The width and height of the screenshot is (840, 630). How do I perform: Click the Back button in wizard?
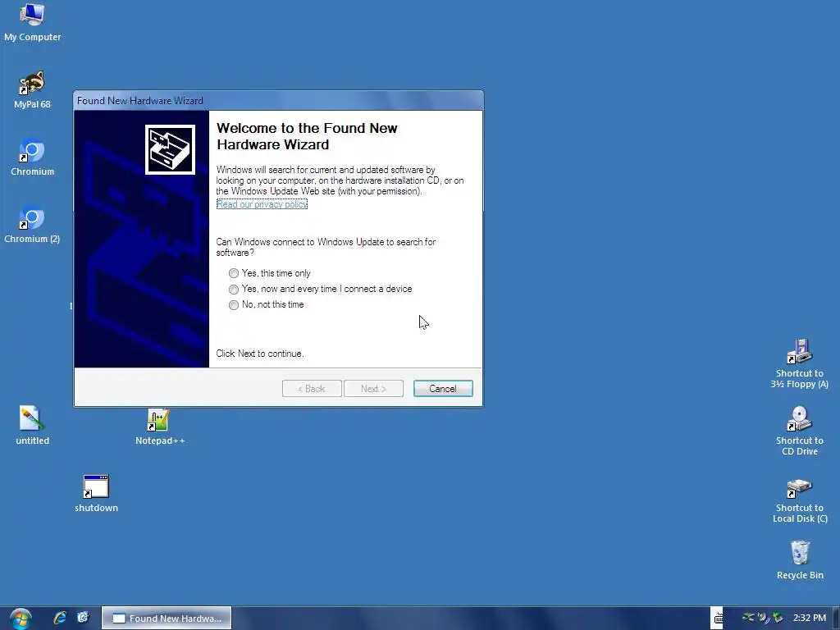312,388
